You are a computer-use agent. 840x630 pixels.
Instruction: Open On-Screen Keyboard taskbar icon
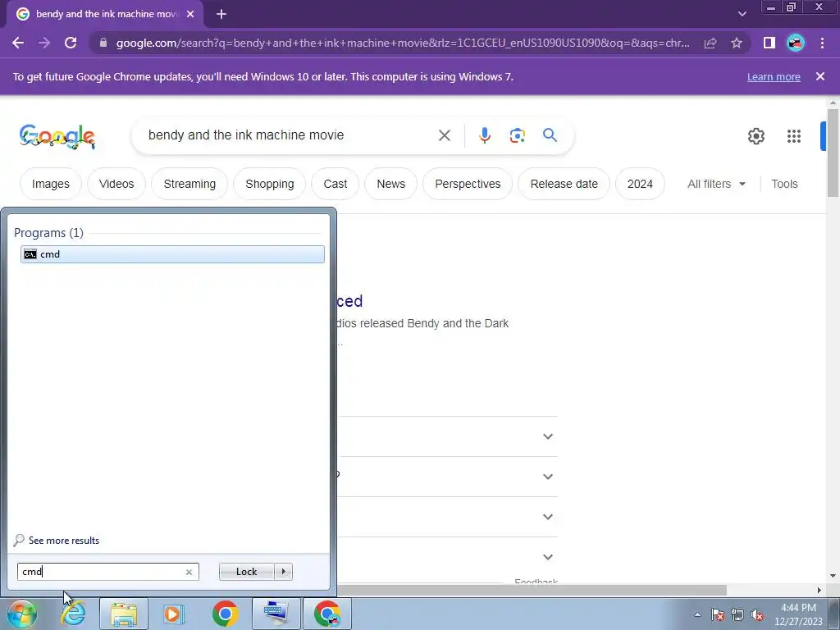(x=276, y=614)
